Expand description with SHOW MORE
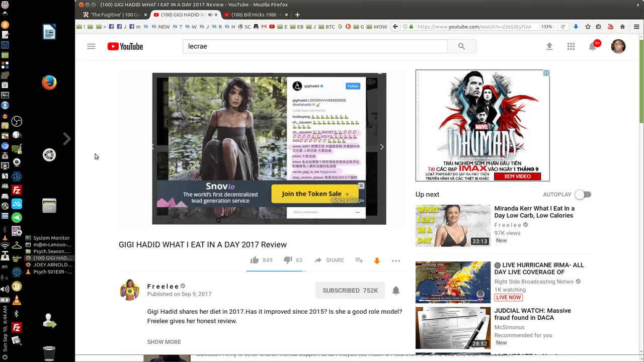This screenshot has height=362, width=644. point(164,342)
